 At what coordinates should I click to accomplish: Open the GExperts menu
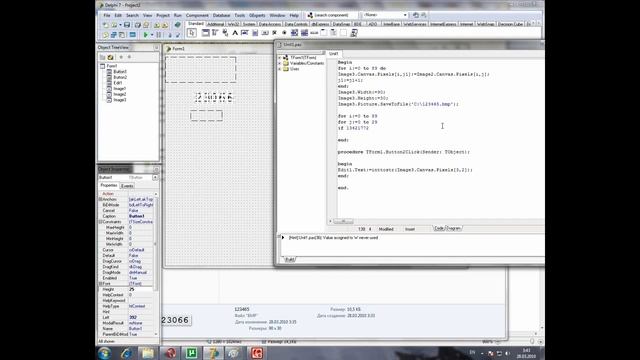click(257, 15)
